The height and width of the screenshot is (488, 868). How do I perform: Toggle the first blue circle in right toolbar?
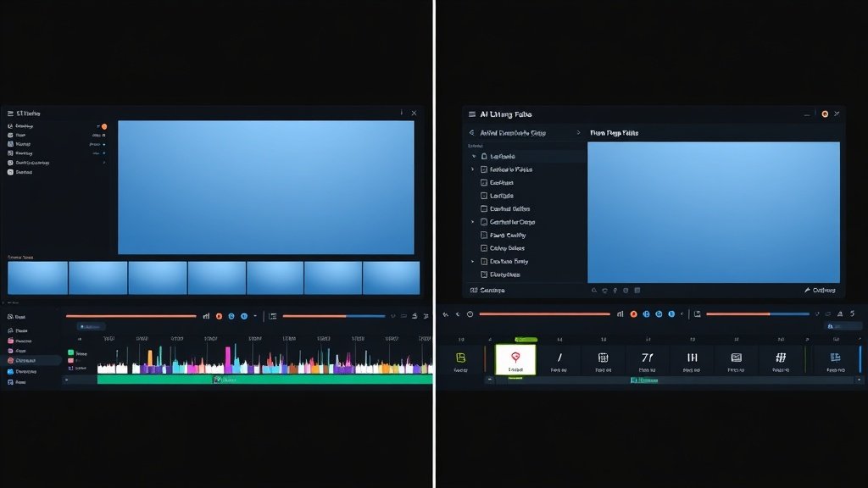pos(646,313)
